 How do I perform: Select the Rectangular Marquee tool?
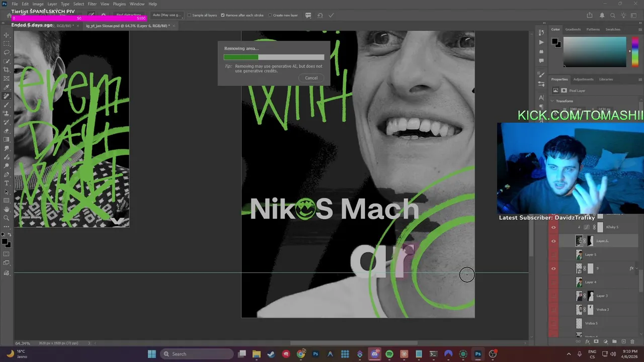[7, 43]
